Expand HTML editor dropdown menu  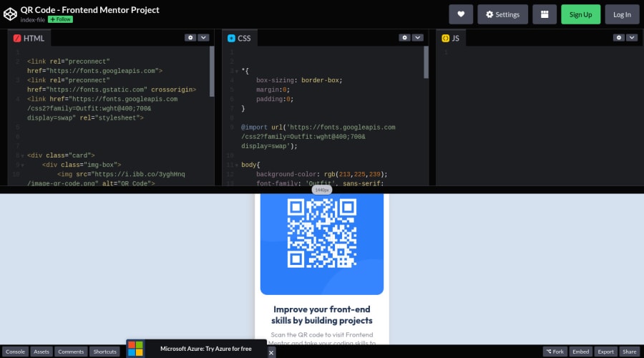203,37
